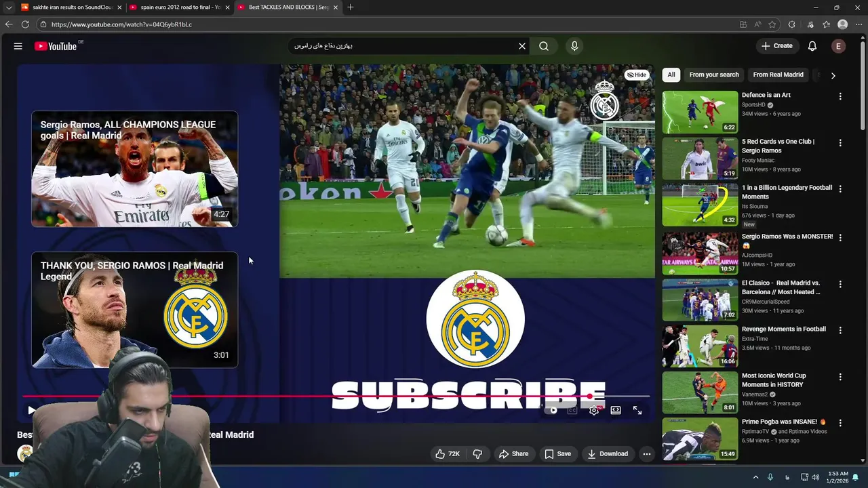Open the media control music-note icon

click(810, 24)
